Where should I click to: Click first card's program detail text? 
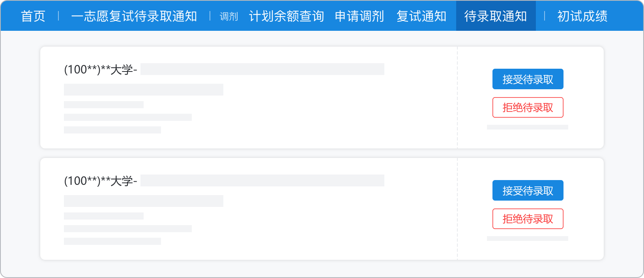pyautogui.click(x=144, y=89)
